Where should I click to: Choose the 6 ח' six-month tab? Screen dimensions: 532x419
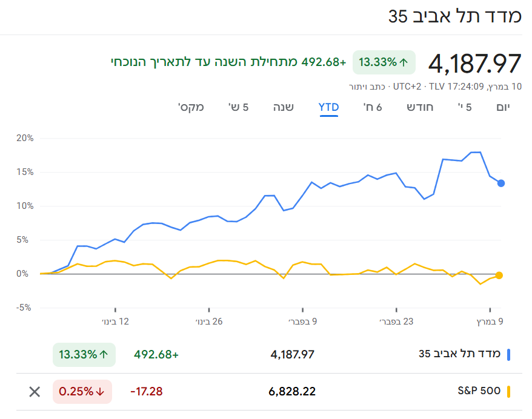373,108
